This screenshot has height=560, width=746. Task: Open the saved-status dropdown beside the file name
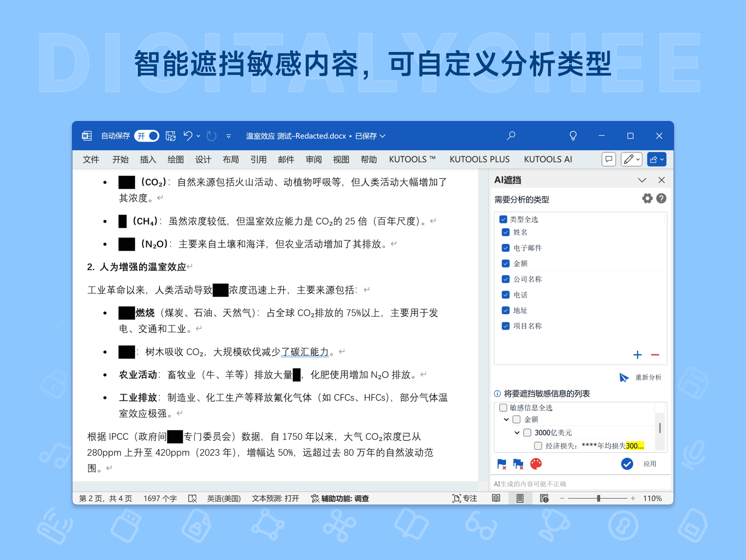[383, 136]
